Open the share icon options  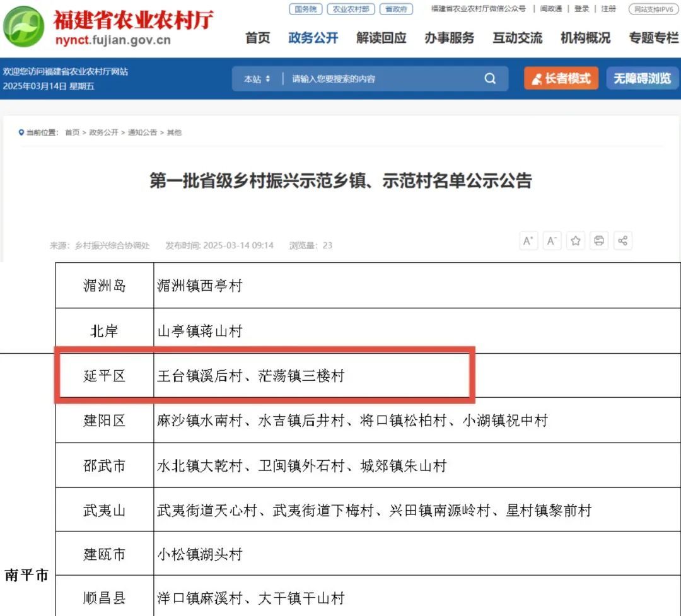coord(622,241)
